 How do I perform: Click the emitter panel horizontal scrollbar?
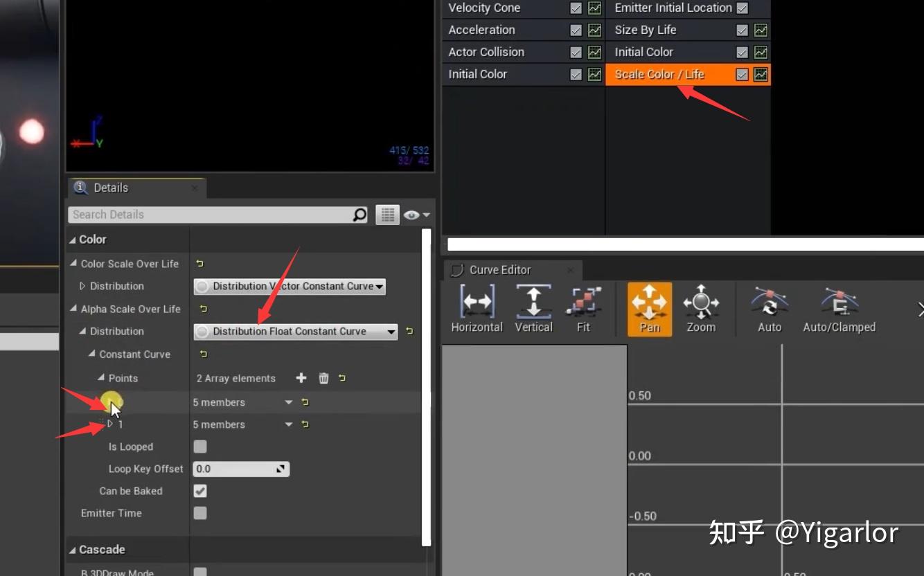(x=686, y=244)
